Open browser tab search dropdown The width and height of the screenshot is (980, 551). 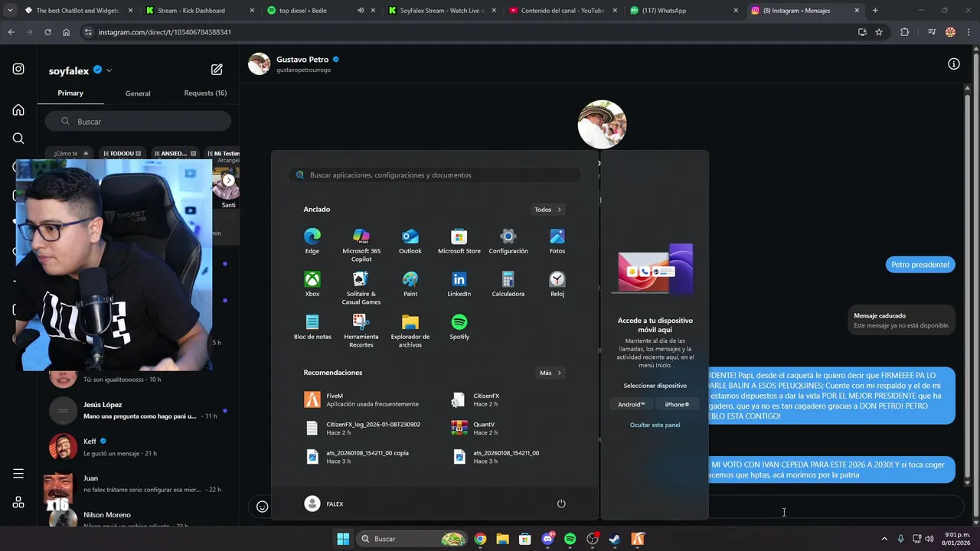(10, 11)
